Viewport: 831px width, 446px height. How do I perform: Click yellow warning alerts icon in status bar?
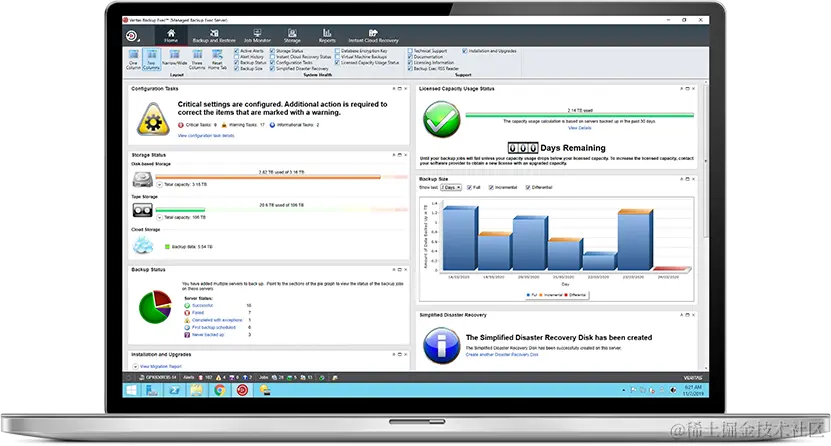(218, 378)
